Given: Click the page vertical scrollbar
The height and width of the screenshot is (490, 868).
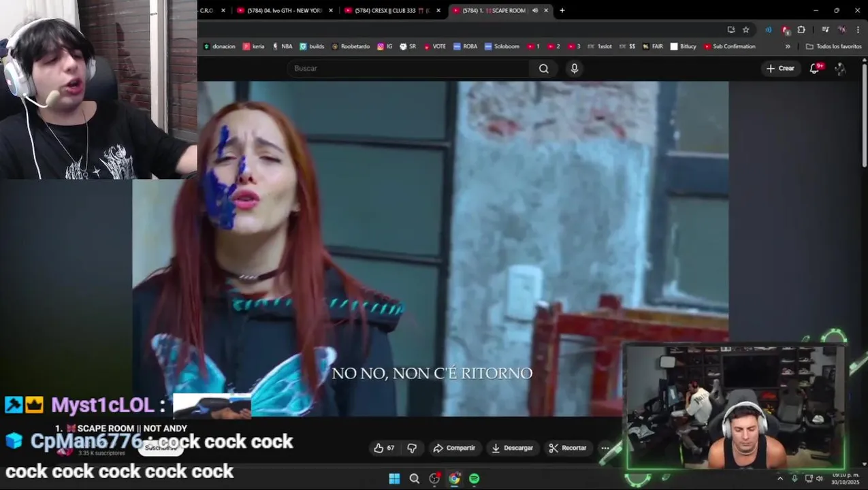Looking at the screenshot, I should pyautogui.click(x=865, y=116).
